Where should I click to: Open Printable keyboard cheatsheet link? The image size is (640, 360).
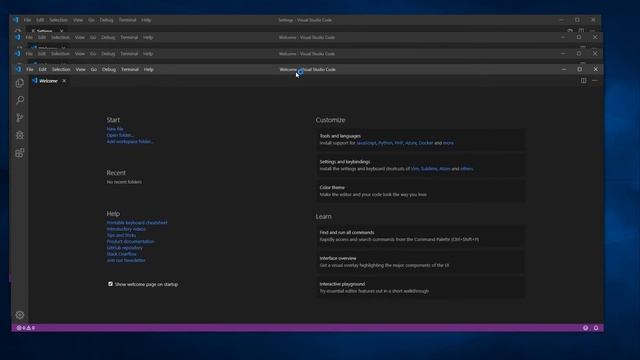[x=137, y=223]
